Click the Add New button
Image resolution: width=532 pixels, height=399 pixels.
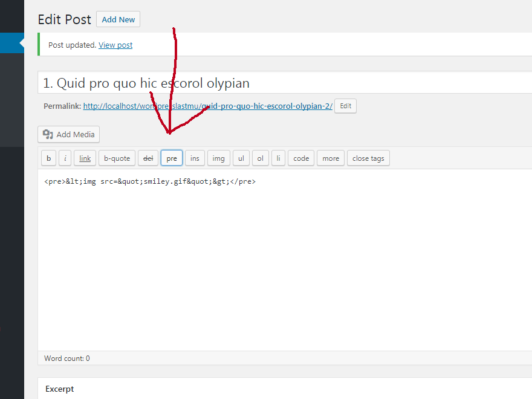(x=118, y=19)
